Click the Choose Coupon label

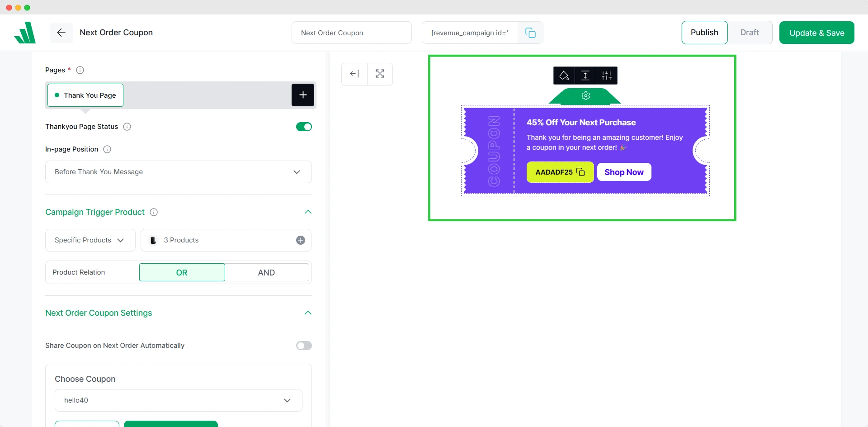pyautogui.click(x=85, y=379)
